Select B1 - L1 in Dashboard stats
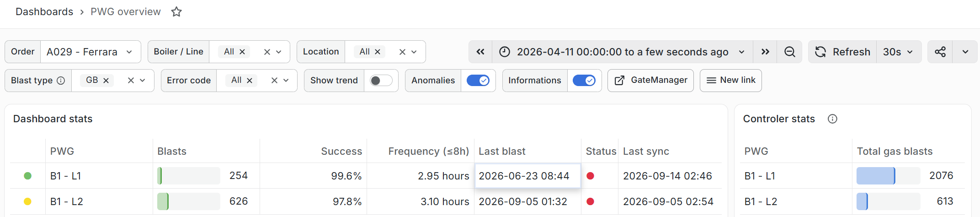Image resolution: width=980 pixels, height=217 pixels. coord(65,176)
